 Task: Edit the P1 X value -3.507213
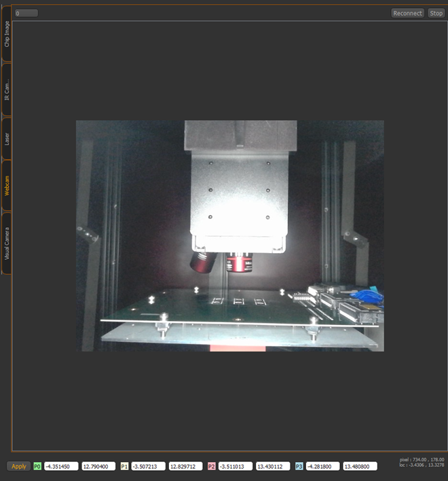click(149, 466)
